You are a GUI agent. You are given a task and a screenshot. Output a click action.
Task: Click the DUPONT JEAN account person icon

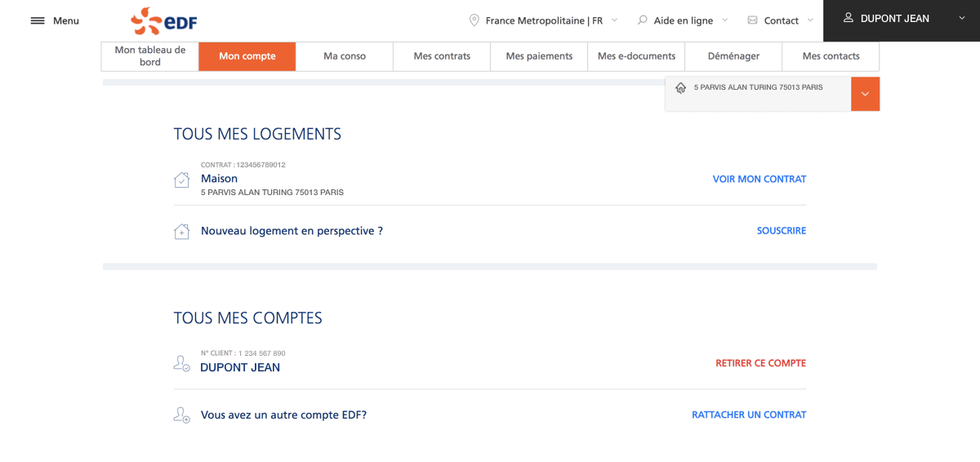coord(181,363)
